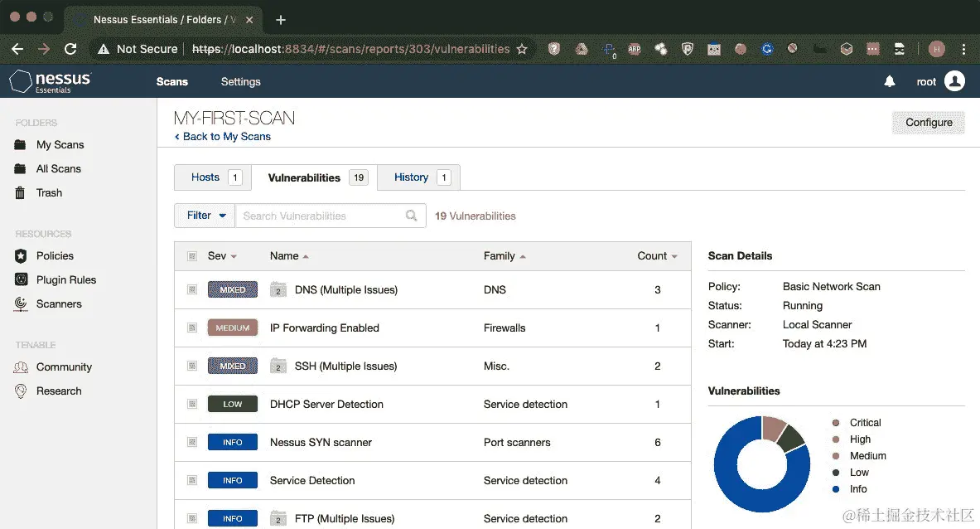Click the LOW severity badge

(x=233, y=404)
